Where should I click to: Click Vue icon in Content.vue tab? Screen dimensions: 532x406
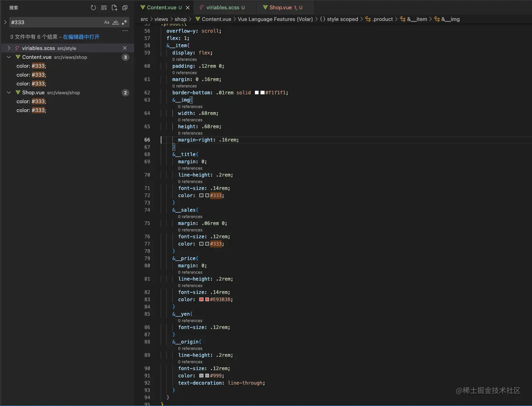click(x=143, y=7)
